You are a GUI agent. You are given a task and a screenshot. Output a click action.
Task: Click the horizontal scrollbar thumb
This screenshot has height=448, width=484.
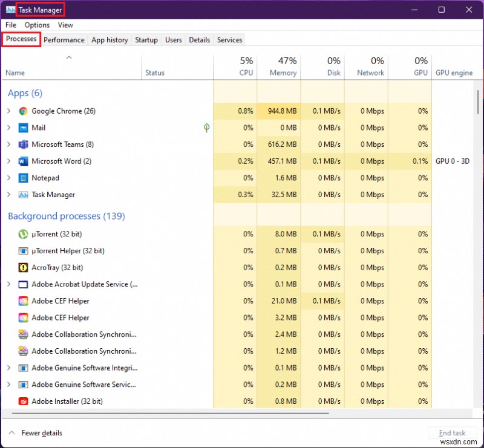(171, 413)
